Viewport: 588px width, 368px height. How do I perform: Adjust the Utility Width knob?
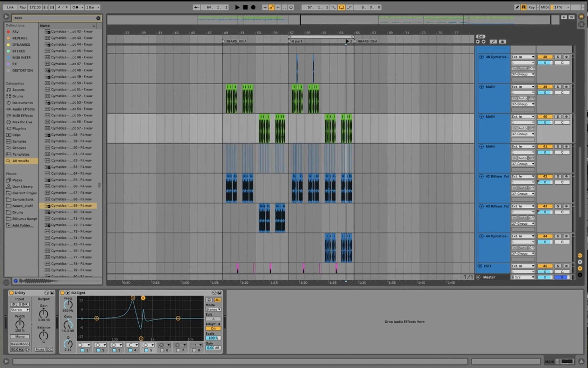click(20, 324)
